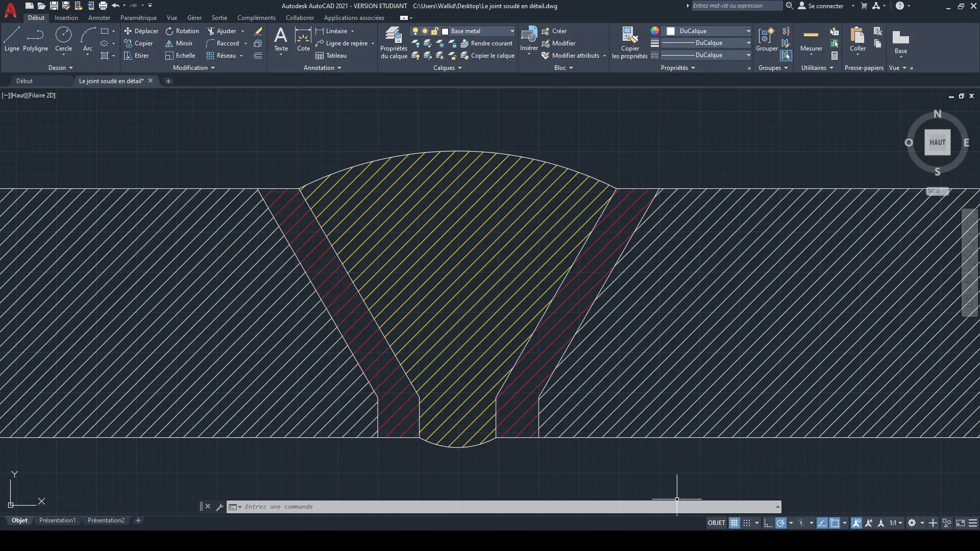Viewport: 980px width, 551px height.
Task: Click the Print icon in quick access toolbar
Action: 103,6
